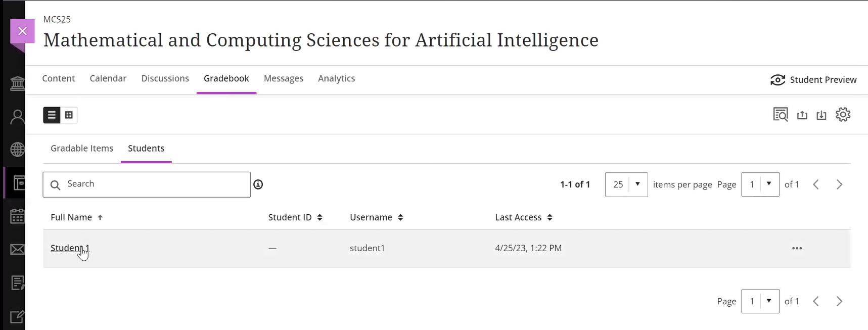Expand bottom Page number dropdown

[760, 301]
